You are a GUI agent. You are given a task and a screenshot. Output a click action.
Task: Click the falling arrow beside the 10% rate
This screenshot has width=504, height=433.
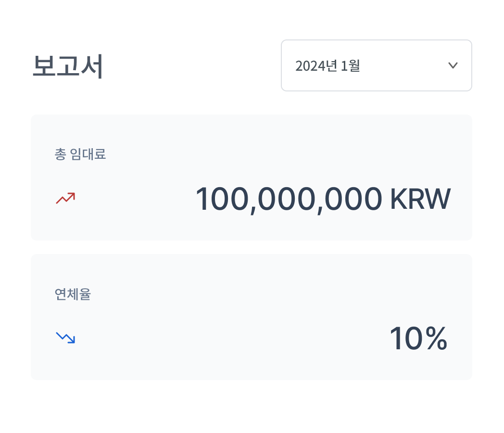[65, 338]
